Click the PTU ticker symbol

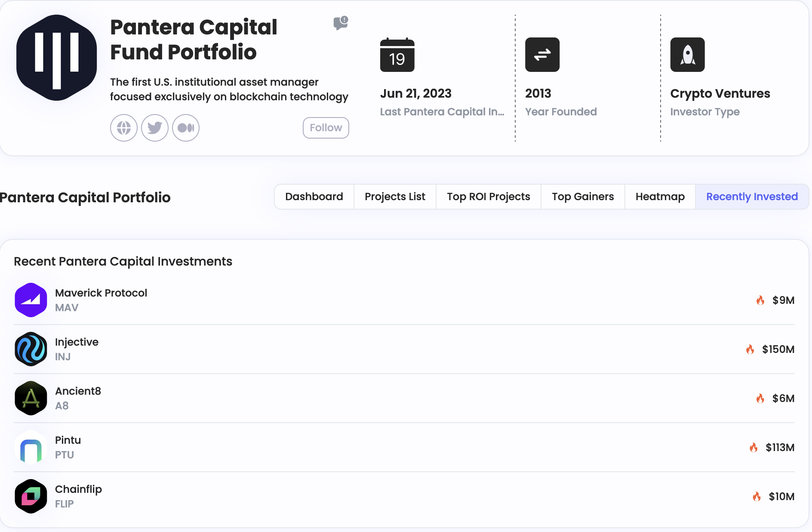click(65, 455)
